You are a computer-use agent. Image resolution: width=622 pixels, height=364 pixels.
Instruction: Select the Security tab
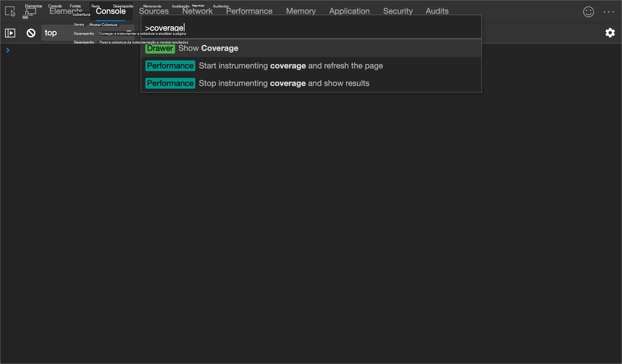pos(398,11)
